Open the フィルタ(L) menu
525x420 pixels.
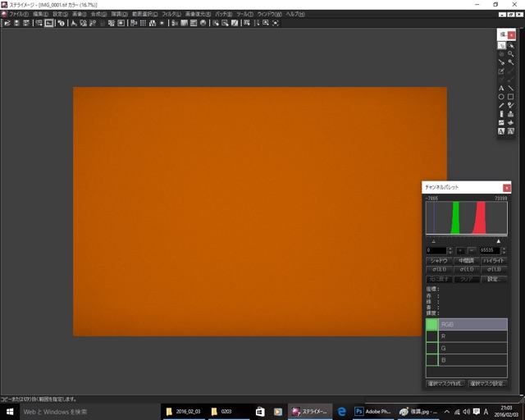click(x=171, y=14)
